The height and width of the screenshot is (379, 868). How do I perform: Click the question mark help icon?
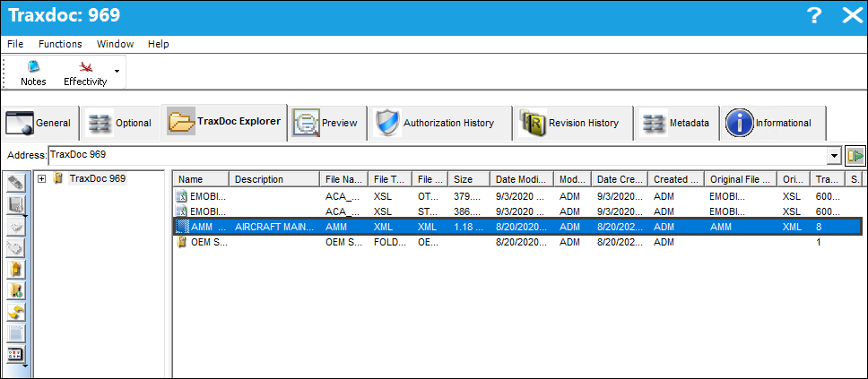[814, 15]
